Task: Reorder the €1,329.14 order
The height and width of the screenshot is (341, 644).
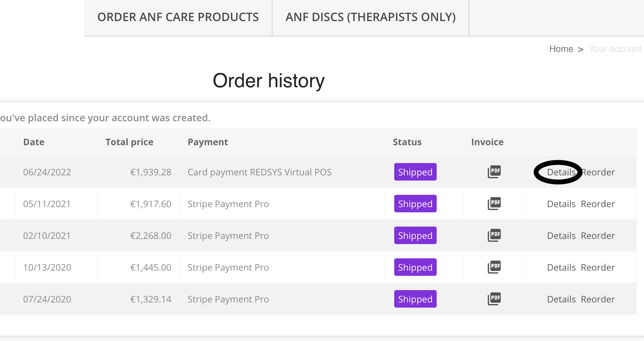Action: [x=598, y=299]
